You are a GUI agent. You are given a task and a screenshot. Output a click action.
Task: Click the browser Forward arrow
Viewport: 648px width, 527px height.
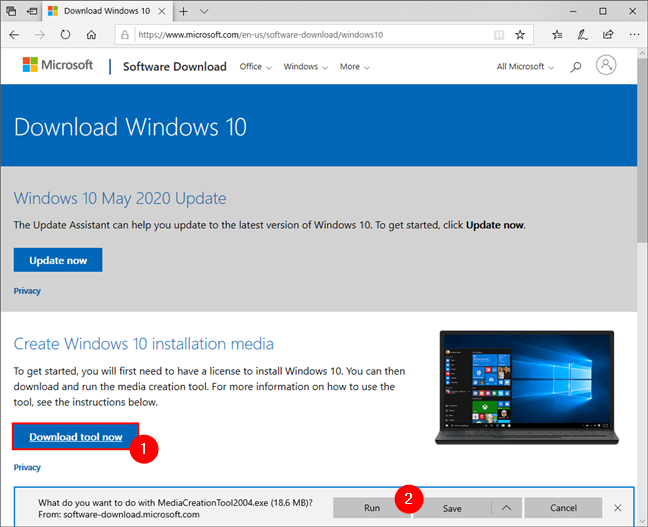pyautogui.click(x=40, y=35)
